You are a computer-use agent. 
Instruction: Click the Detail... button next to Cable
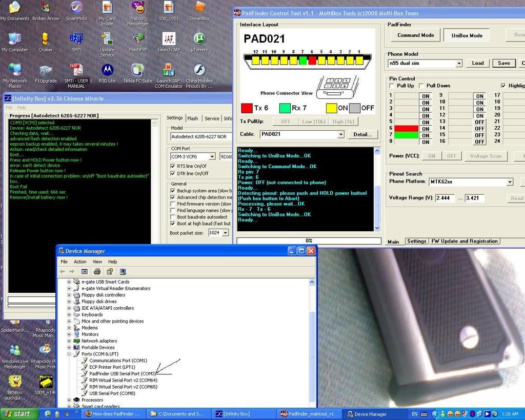click(362, 134)
